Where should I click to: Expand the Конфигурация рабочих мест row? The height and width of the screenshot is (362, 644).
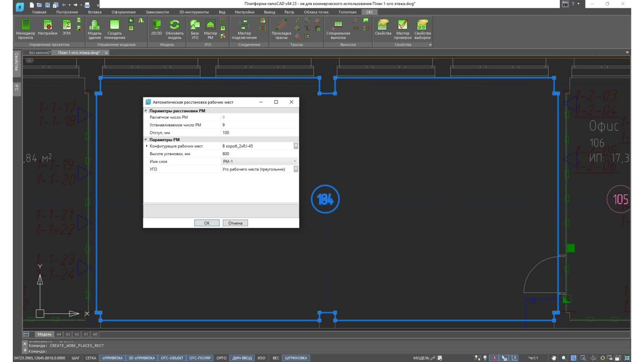147,146
